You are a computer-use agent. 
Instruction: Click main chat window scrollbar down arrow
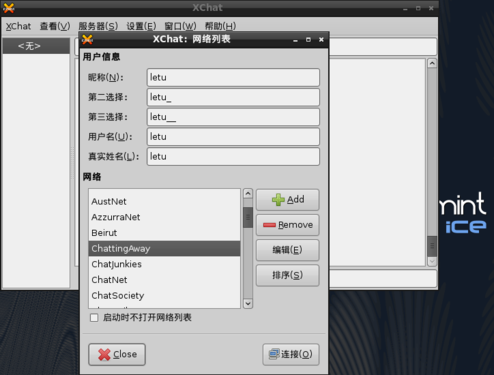(x=432, y=261)
